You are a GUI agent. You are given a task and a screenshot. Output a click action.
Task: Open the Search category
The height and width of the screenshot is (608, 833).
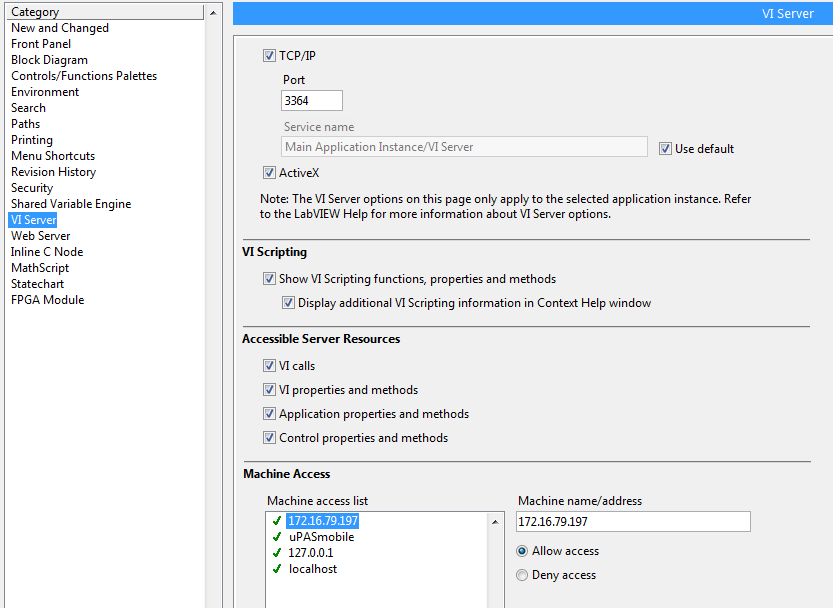pos(28,108)
